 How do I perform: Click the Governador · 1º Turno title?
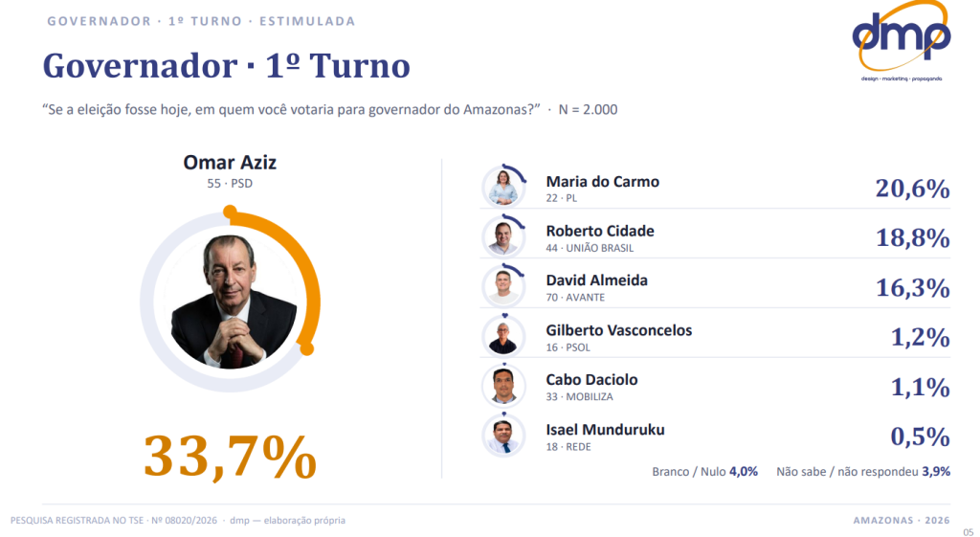[x=226, y=66]
